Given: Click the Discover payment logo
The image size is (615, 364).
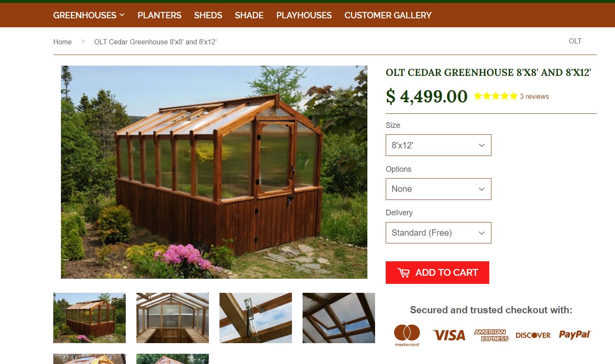Looking at the screenshot, I should [533, 335].
